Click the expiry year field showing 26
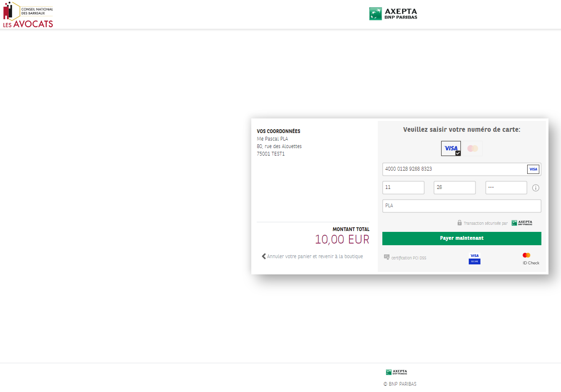 coord(455,188)
